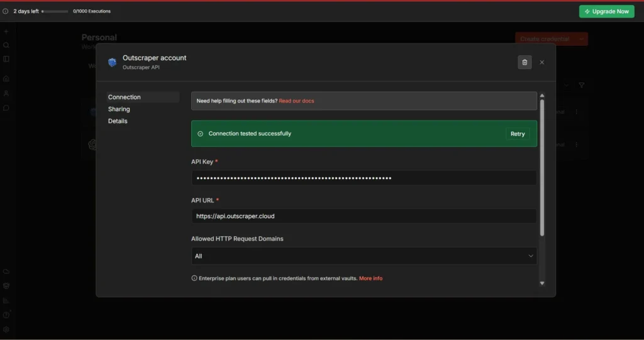Click the trial info icon in top bar

pyautogui.click(x=5, y=11)
